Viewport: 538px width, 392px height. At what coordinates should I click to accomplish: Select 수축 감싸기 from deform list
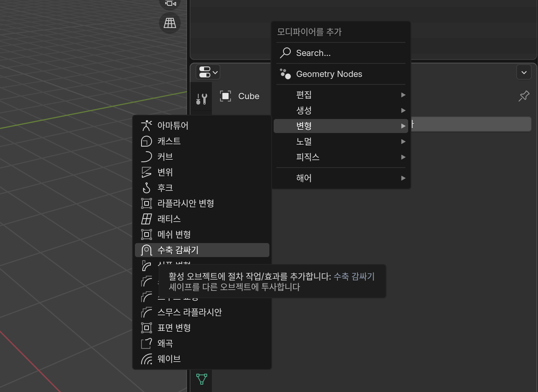coord(202,250)
